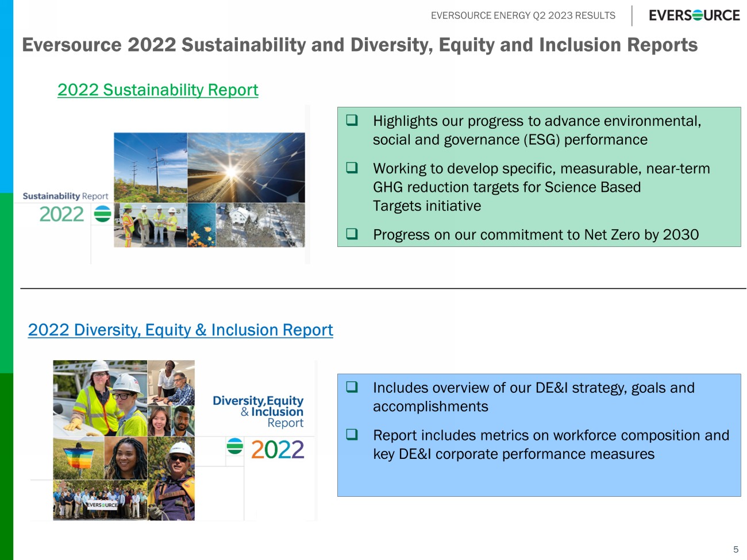Click the slide title heading text

point(360,45)
